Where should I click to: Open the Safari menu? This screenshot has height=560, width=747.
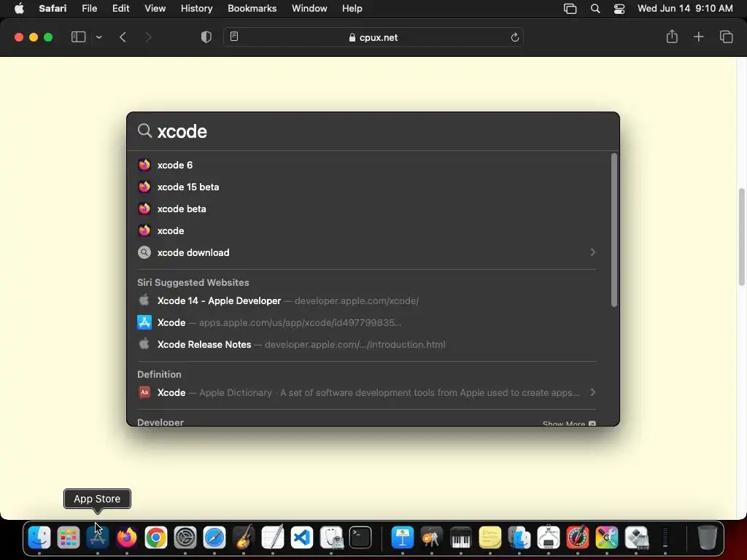pos(53,8)
